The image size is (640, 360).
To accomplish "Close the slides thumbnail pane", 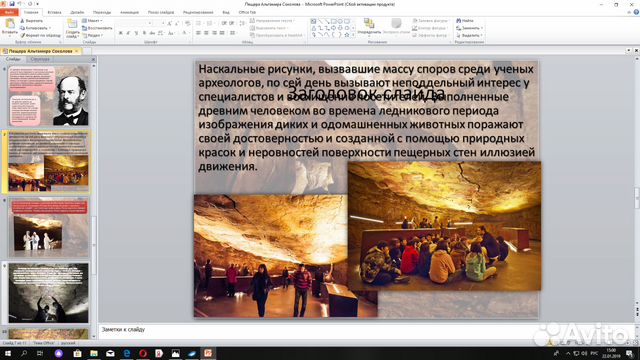I will pos(93,59).
